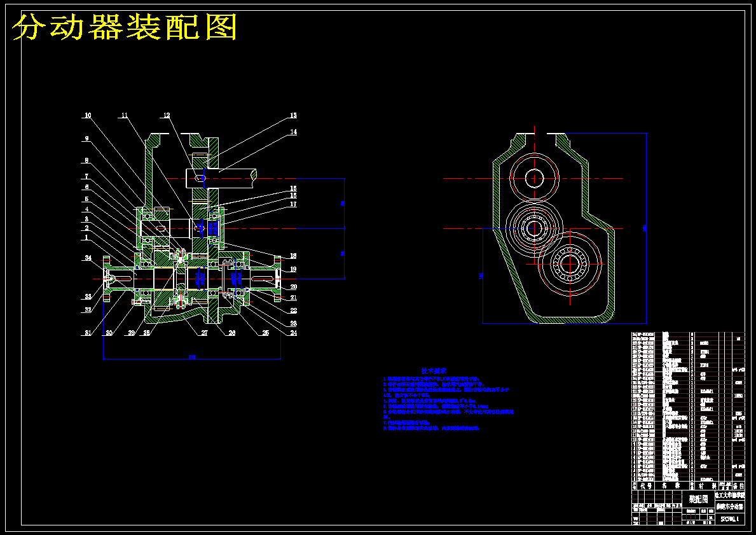The height and width of the screenshot is (535, 756).
Task: Click the 技术要求 heading above the notes
Action: pos(434,371)
